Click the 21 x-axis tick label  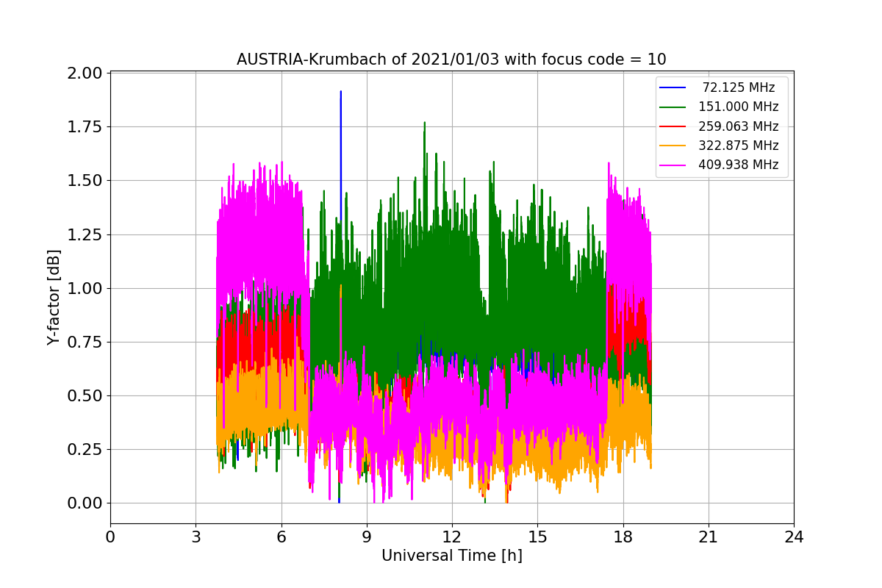point(709,537)
